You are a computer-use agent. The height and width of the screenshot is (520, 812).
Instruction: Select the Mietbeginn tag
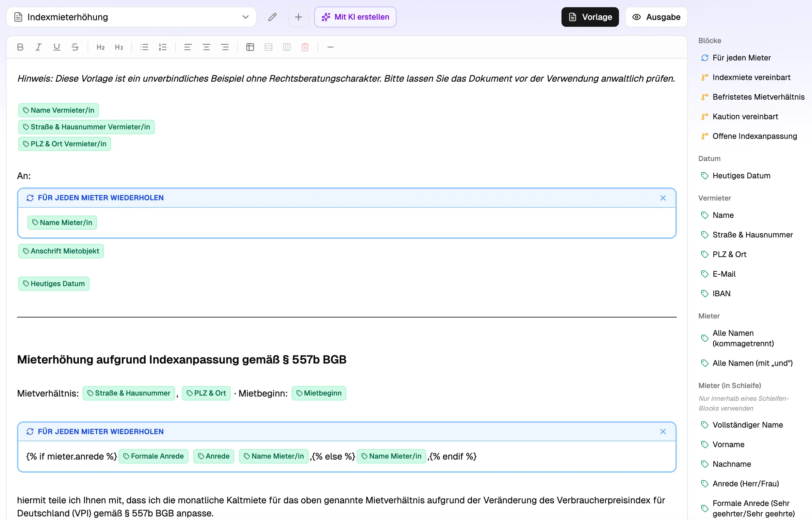click(x=319, y=393)
